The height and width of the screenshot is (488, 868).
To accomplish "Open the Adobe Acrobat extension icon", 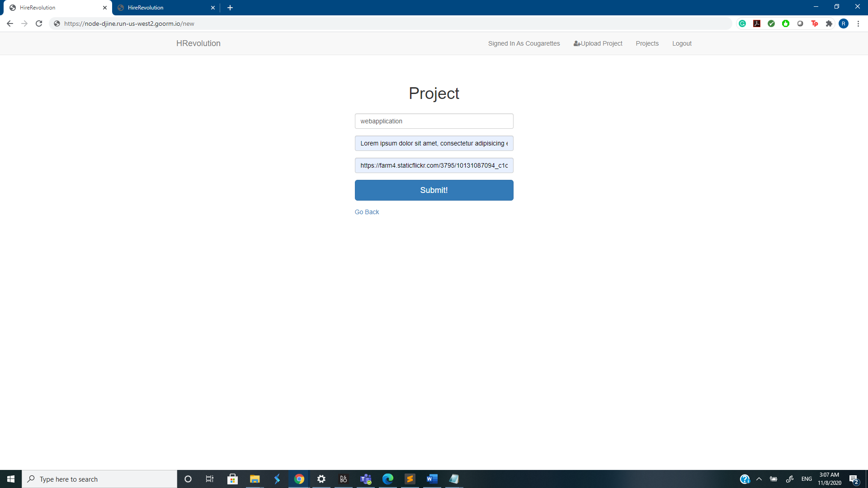I will (x=757, y=23).
